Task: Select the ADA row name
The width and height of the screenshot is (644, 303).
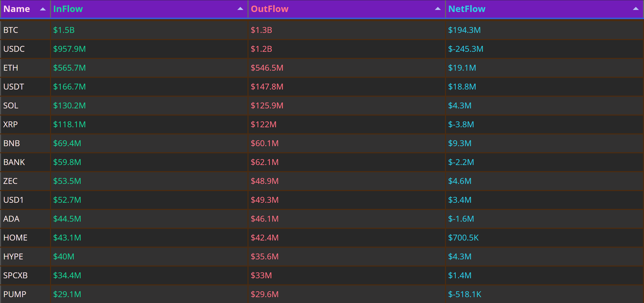Action: 11,219
